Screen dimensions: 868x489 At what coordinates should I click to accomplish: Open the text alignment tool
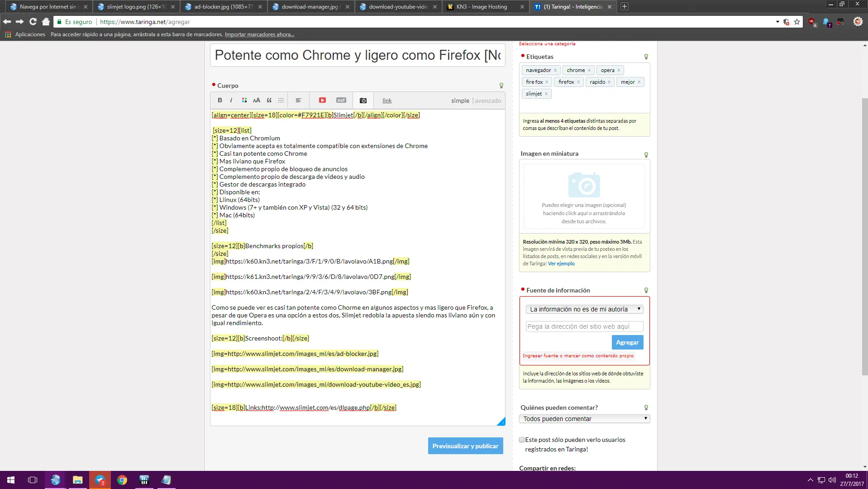click(299, 100)
